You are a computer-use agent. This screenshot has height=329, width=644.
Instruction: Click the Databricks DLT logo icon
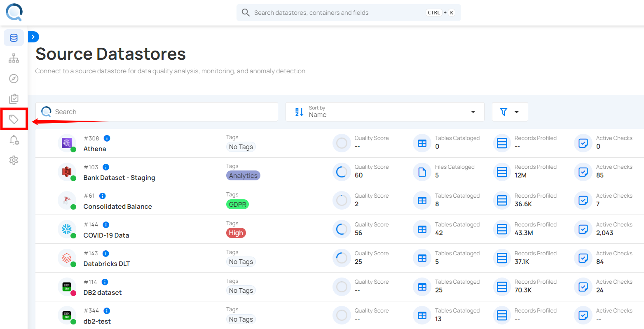click(x=67, y=258)
